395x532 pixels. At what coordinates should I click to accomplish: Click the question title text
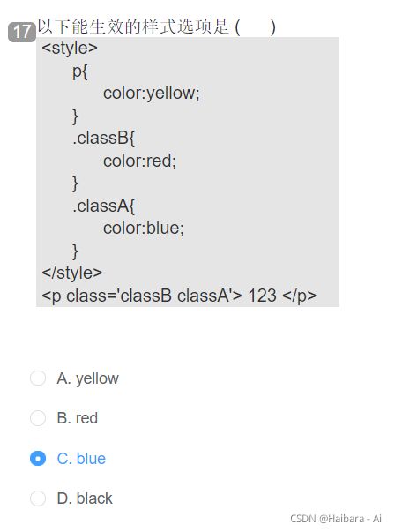click(156, 27)
